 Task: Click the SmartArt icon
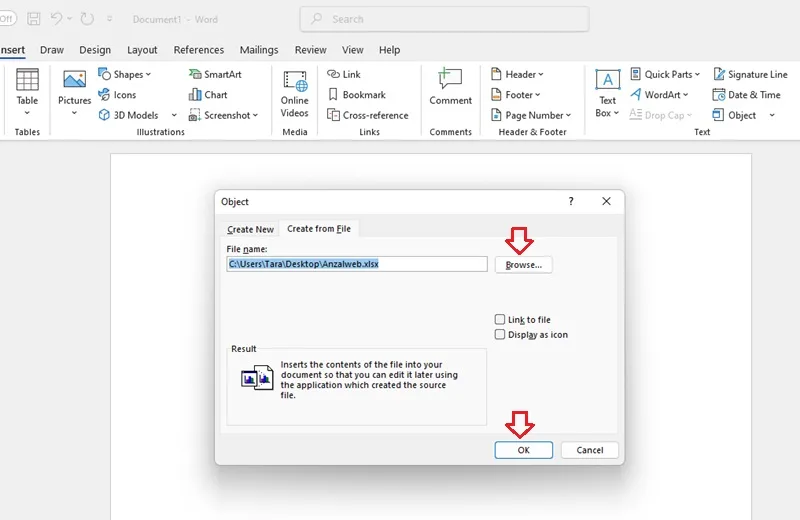pyautogui.click(x=195, y=74)
